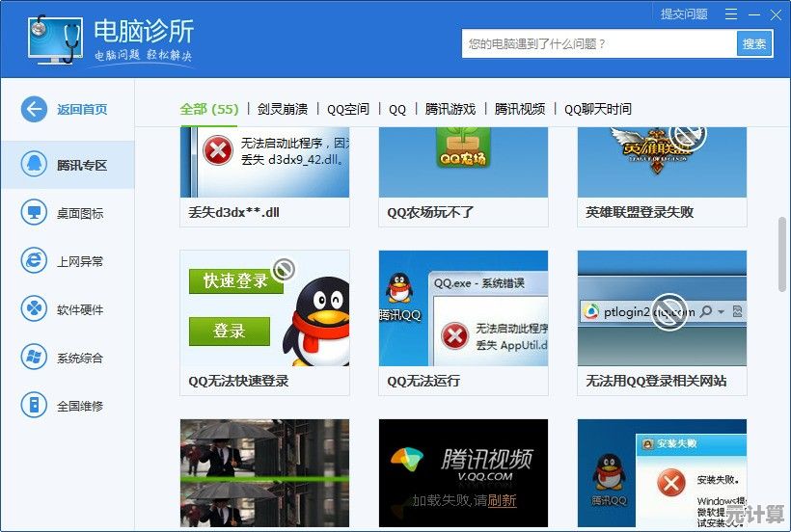Open the QQ无法快速登录 thumbnail
The width and height of the screenshot is (791, 532).
click(x=264, y=308)
